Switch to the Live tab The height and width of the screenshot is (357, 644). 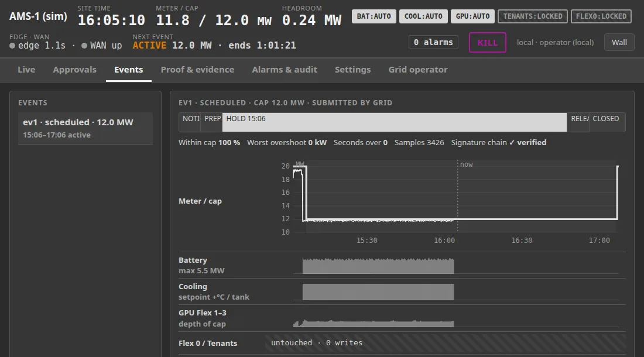pyautogui.click(x=26, y=70)
